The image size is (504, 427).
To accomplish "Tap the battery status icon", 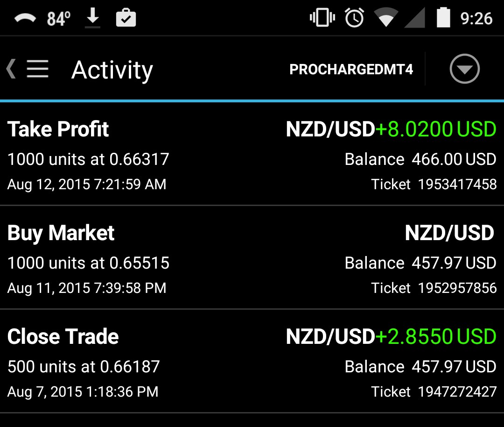I will [443, 18].
